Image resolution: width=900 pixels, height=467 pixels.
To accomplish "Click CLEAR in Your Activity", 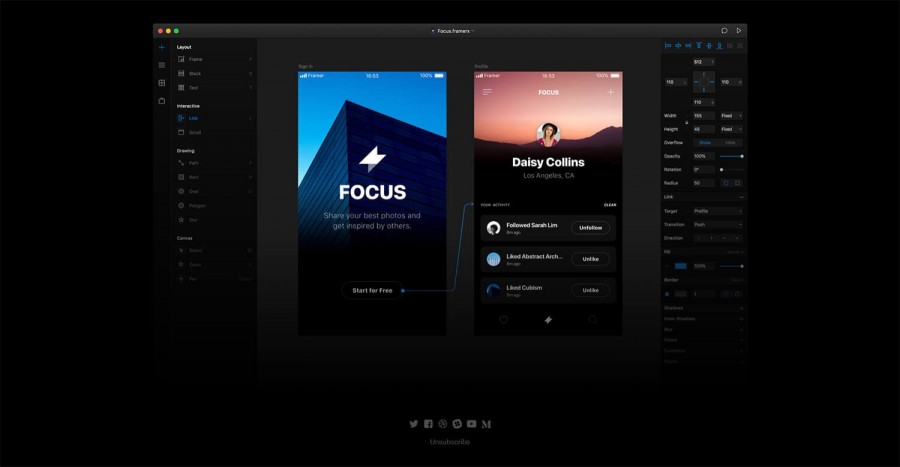I will [x=610, y=205].
